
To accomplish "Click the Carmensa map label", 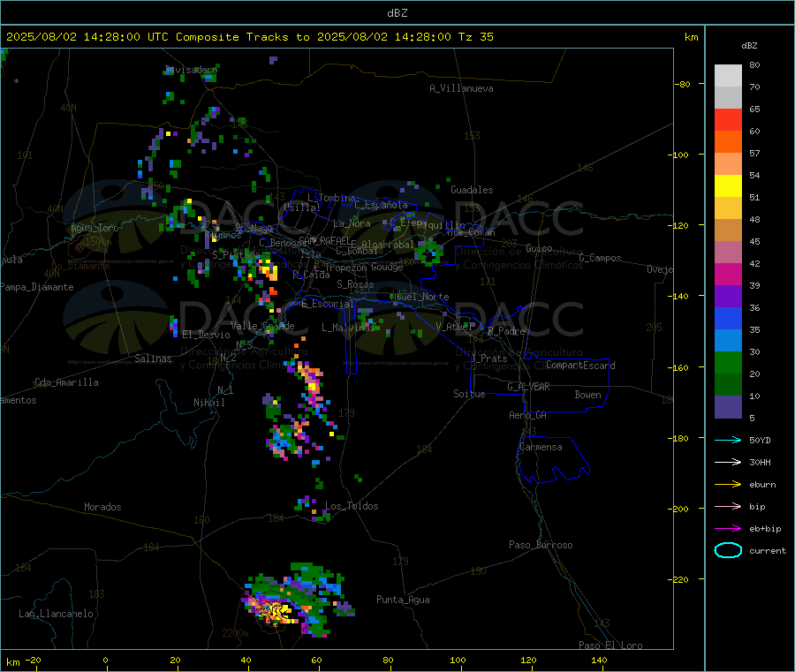I will pos(541,447).
